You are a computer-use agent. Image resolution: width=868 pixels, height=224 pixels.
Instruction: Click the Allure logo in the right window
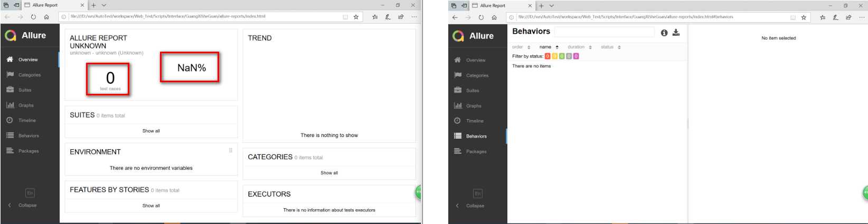[x=473, y=36]
